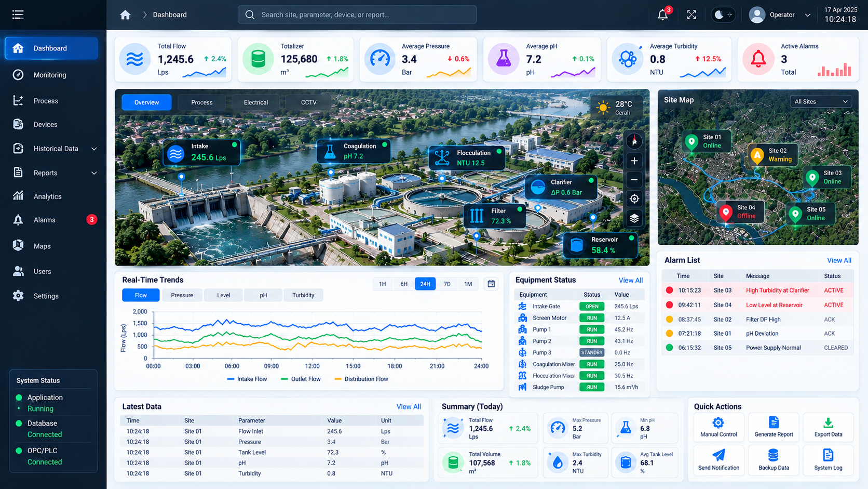Click the Generate Report button
Screen dimensions: 868x489
[x=774, y=427]
